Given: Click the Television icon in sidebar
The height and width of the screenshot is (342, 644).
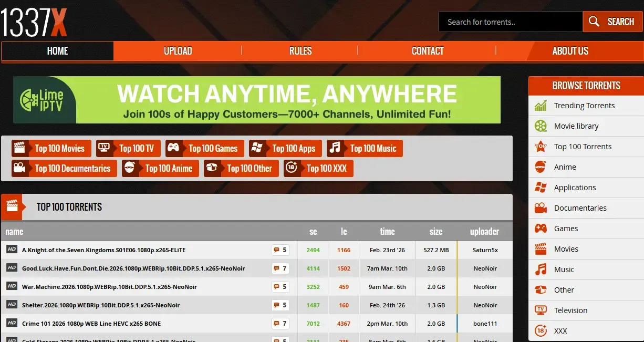Looking at the screenshot, I should [541, 310].
